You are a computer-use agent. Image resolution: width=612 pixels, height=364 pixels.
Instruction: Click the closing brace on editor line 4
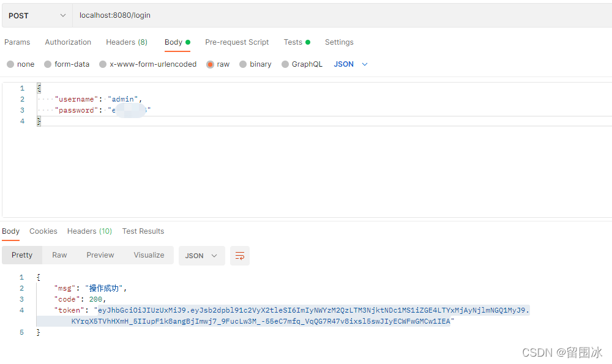(x=39, y=121)
